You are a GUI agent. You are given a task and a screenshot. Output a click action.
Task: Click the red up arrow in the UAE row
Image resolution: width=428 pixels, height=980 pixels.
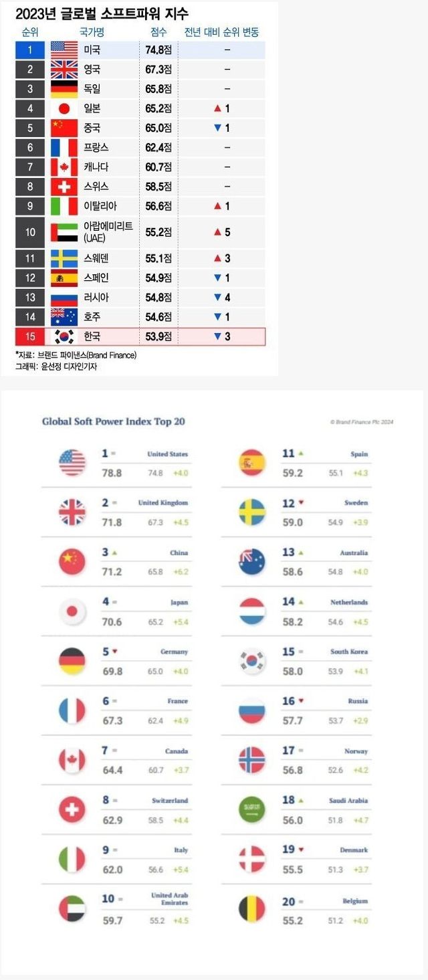[x=217, y=232]
